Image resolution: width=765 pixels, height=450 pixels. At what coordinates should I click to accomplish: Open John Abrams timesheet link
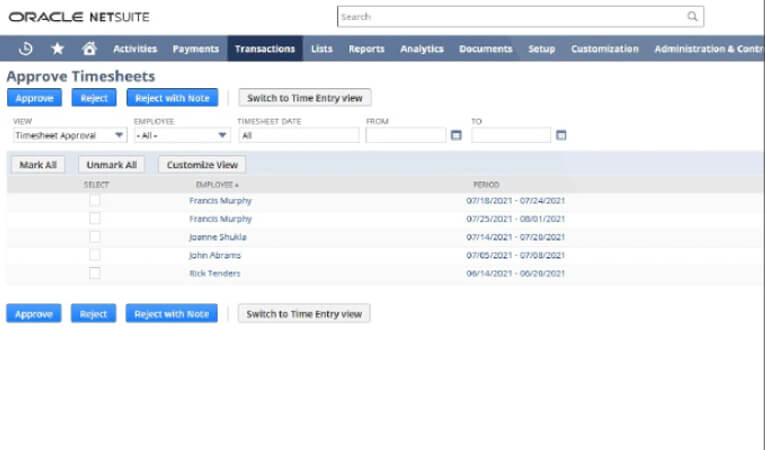214,255
